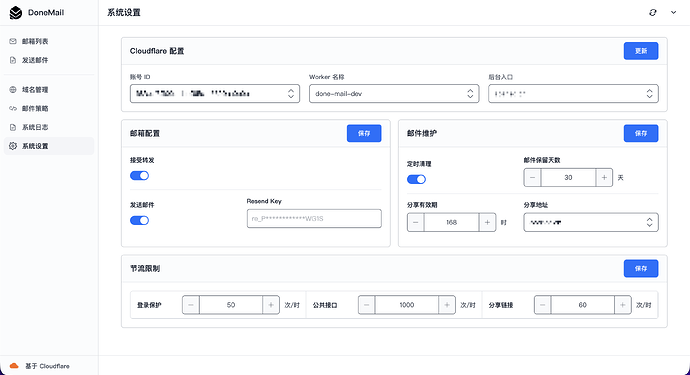Screen dimensions: 690x375
Task: Click the Resend Key input field
Action: [314, 218]
